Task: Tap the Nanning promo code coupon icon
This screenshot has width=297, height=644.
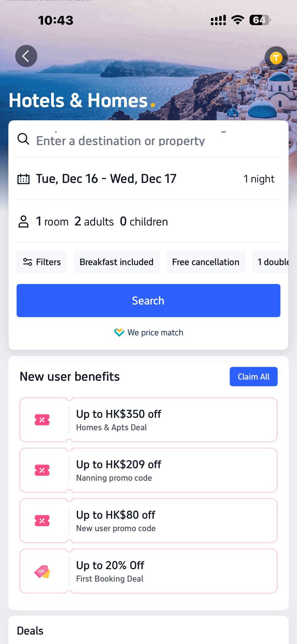Action: [42, 470]
